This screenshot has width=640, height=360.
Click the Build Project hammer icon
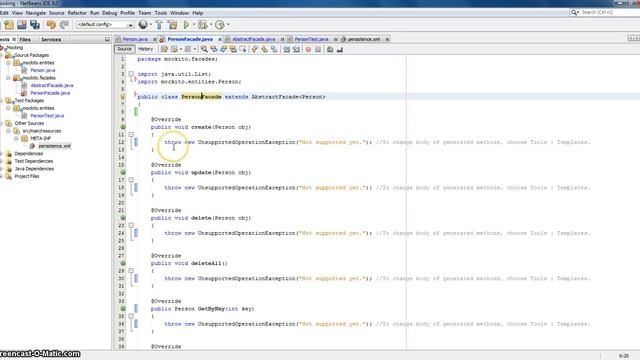[x=159, y=25]
